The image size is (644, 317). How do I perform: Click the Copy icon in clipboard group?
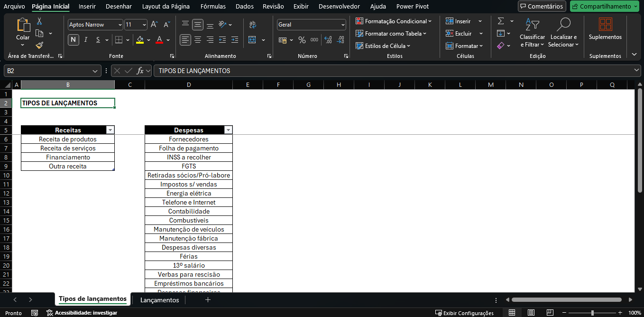click(x=40, y=33)
